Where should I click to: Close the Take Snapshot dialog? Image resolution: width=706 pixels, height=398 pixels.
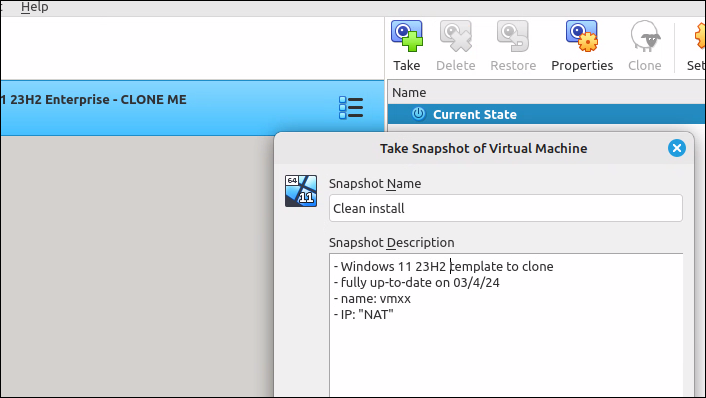[676, 148]
